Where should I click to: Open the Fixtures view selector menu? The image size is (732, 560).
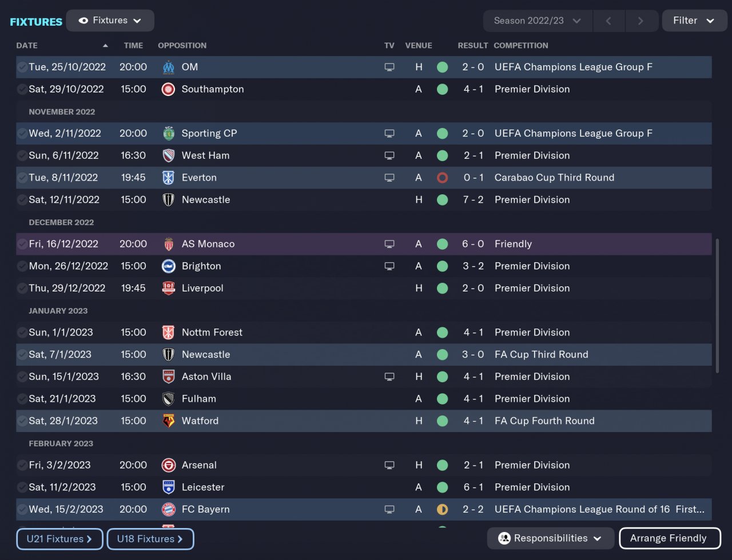point(110,21)
